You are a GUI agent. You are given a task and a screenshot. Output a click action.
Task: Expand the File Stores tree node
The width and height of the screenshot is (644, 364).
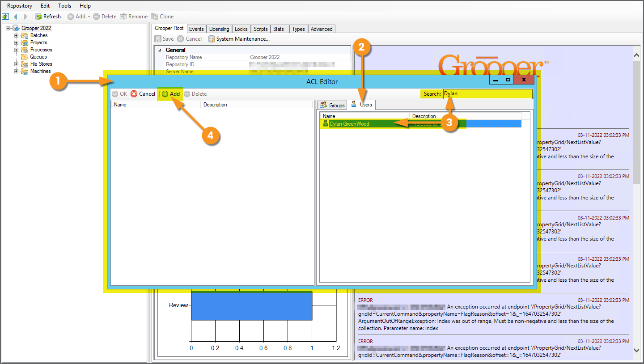pos(17,64)
